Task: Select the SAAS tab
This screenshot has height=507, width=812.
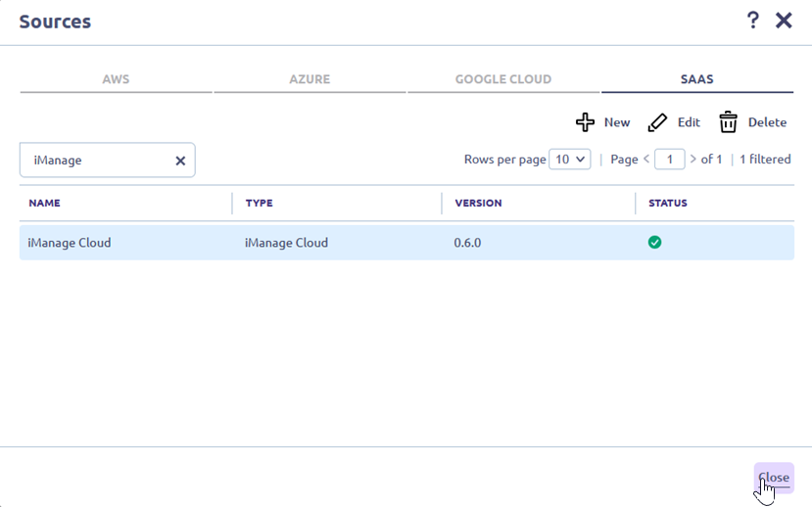Action: pyautogui.click(x=697, y=79)
